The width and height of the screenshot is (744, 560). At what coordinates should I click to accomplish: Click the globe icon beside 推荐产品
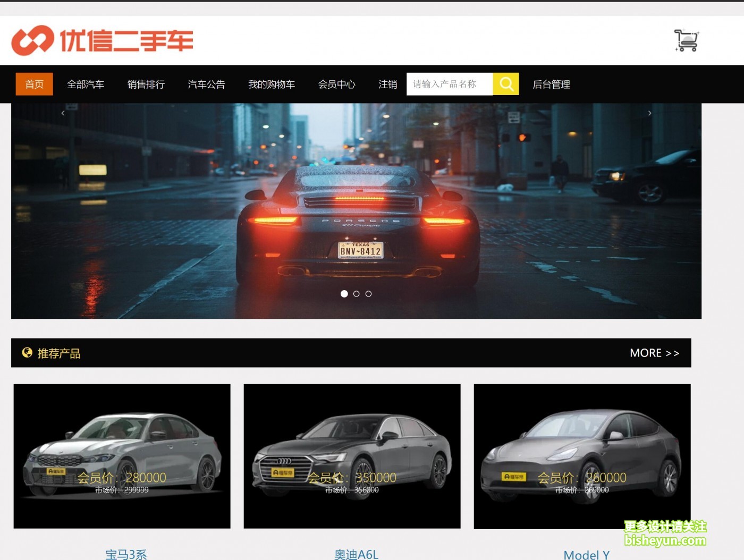27,353
